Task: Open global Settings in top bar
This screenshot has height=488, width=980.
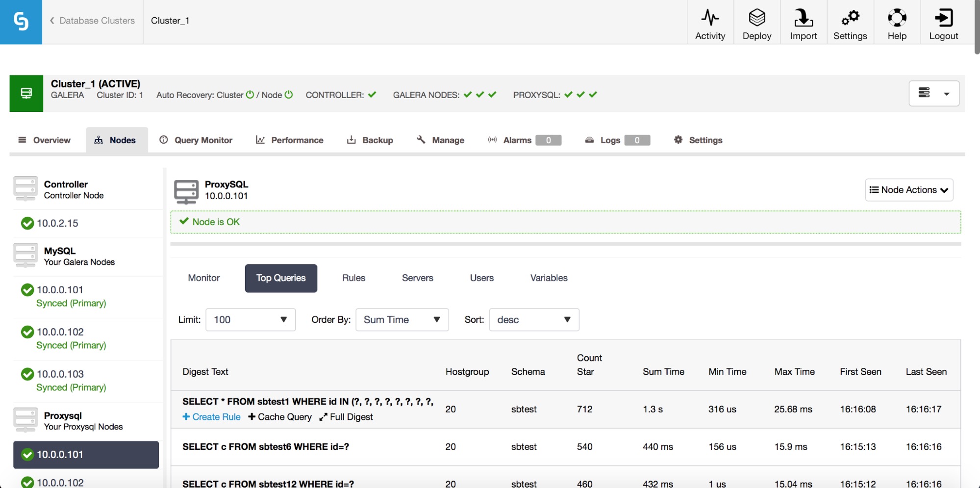Action: click(850, 24)
